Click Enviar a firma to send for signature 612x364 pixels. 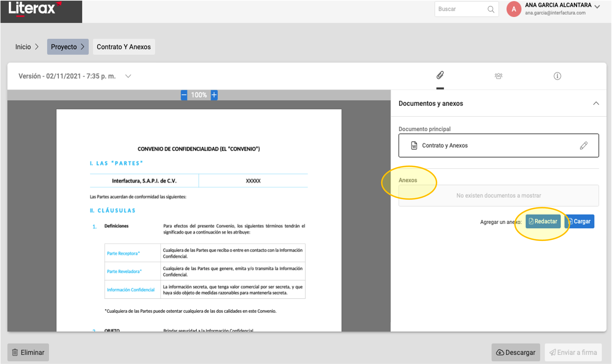pos(574,352)
